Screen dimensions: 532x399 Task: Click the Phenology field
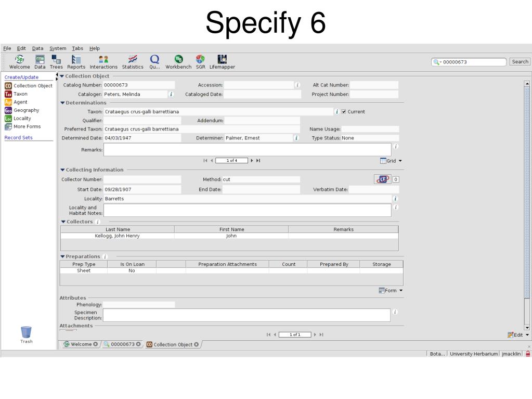(x=139, y=305)
